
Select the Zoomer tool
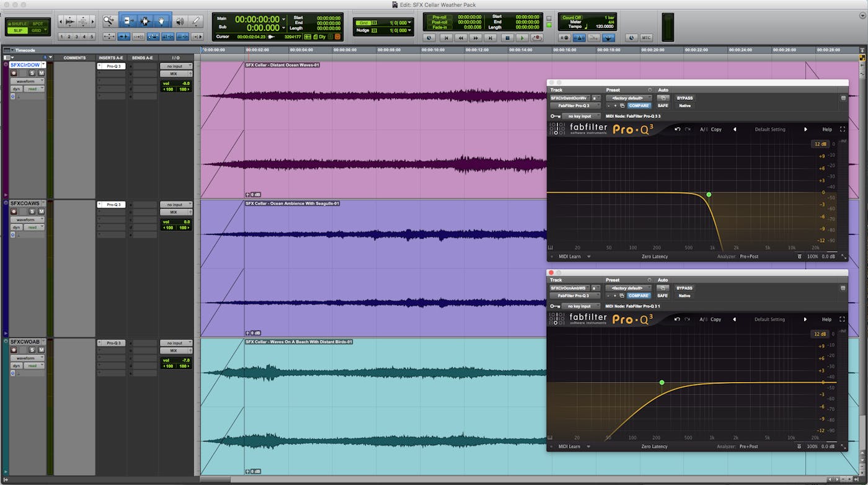[x=109, y=20]
